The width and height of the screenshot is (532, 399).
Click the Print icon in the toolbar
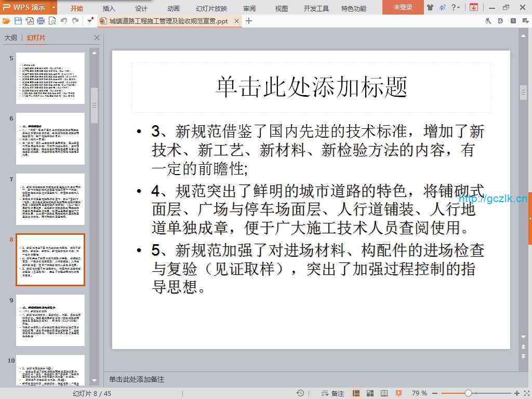tap(41, 21)
